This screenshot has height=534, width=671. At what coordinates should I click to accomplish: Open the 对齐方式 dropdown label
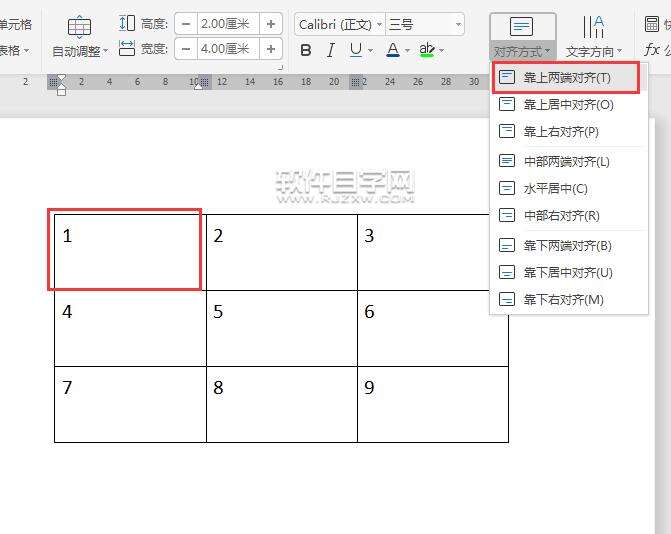point(522,51)
